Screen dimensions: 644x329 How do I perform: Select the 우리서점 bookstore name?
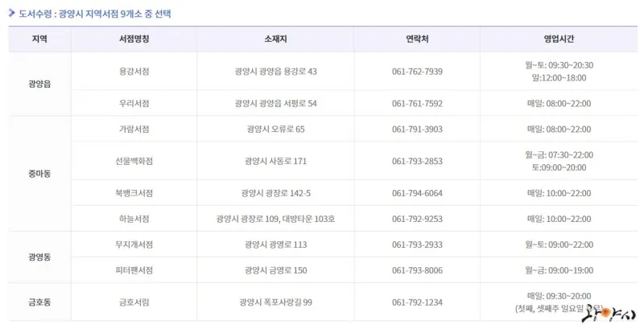click(x=134, y=104)
